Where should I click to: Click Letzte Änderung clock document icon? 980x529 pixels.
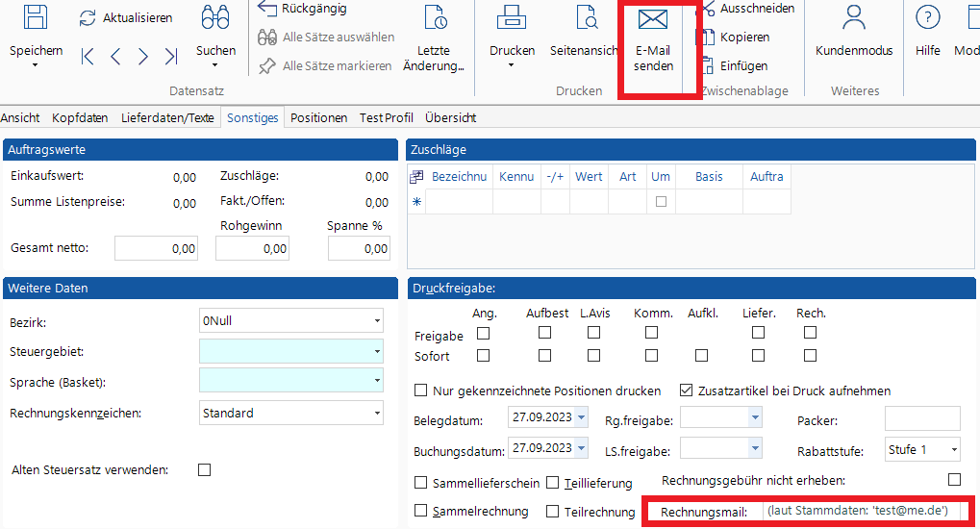point(435,17)
